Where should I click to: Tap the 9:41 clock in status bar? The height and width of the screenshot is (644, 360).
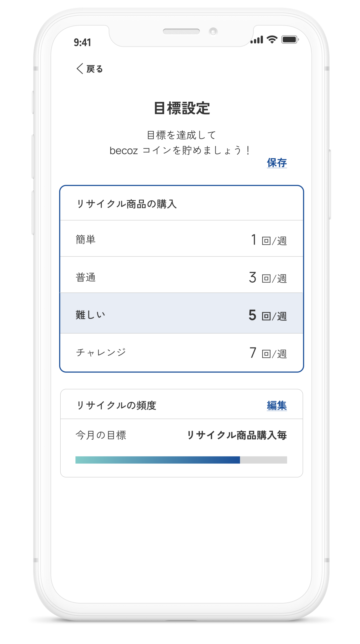(x=82, y=42)
